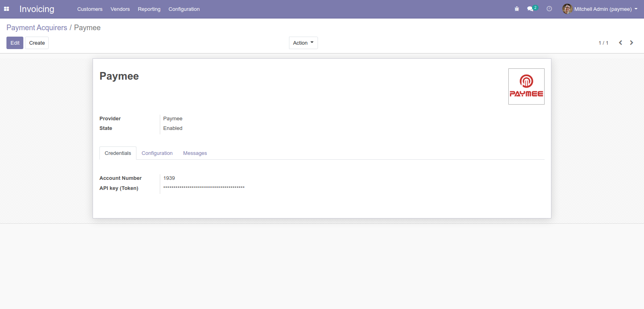This screenshot has width=644, height=309.
Task: Open the Reporting menu
Action: (149, 9)
